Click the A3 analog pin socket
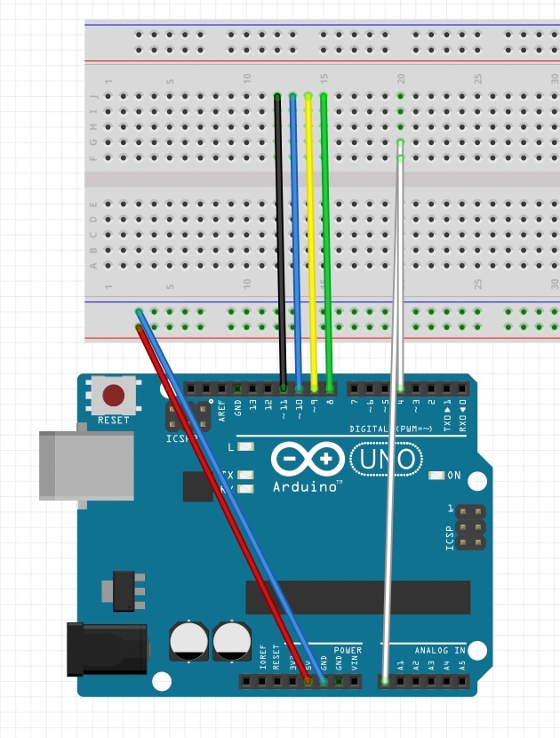Viewport: 560px width, 738px height. 431,681
